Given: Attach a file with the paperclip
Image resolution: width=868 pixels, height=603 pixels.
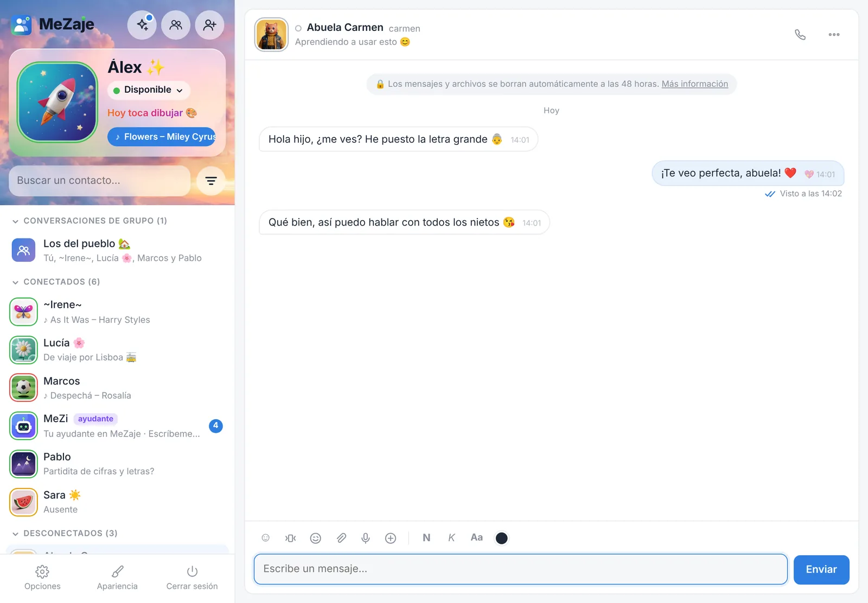Looking at the screenshot, I should tap(341, 538).
